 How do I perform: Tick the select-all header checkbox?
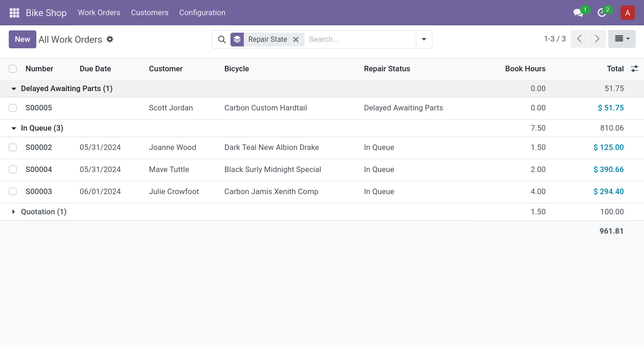[x=13, y=69]
